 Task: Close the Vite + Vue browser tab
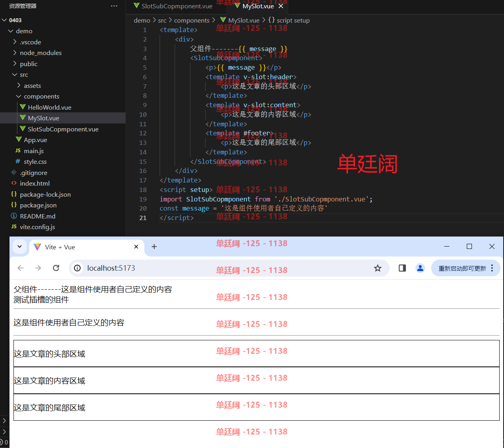(x=136, y=247)
